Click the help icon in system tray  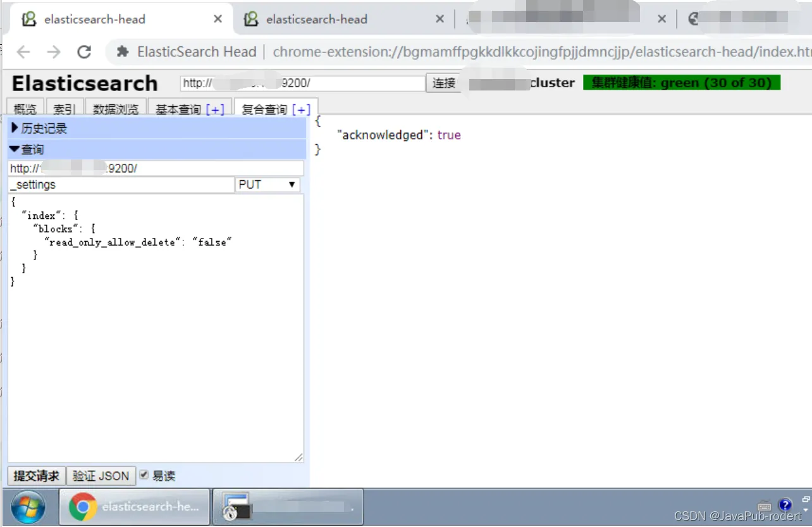pos(785,504)
